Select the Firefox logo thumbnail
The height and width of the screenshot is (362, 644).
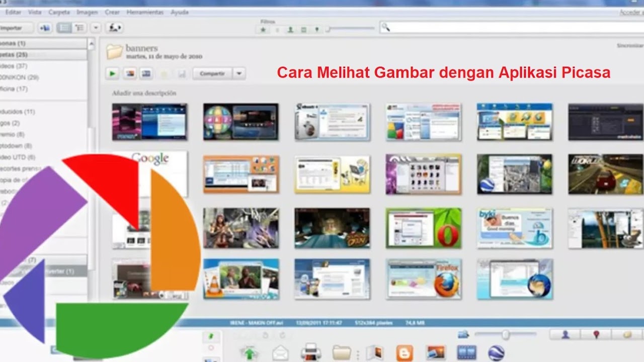point(424,279)
